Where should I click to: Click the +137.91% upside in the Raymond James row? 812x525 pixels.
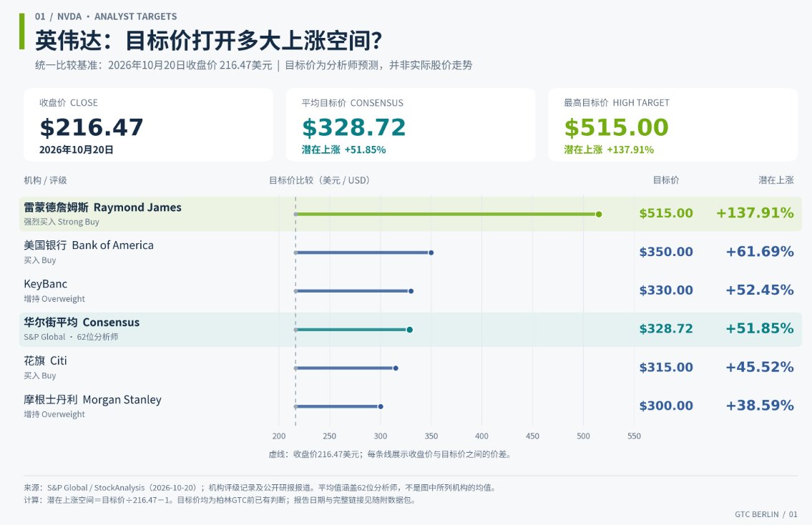pos(755,213)
